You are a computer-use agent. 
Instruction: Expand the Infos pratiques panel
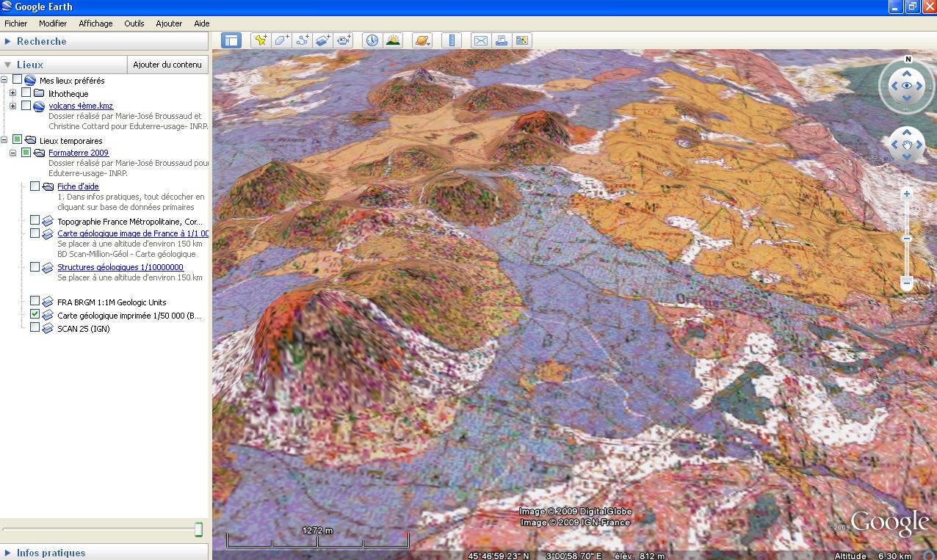(x=8, y=553)
